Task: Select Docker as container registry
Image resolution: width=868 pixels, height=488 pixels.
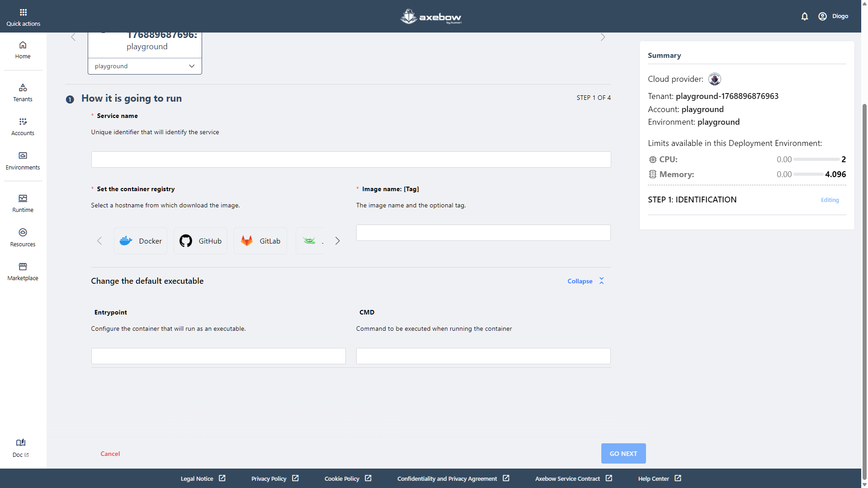Action: click(x=141, y=241)
